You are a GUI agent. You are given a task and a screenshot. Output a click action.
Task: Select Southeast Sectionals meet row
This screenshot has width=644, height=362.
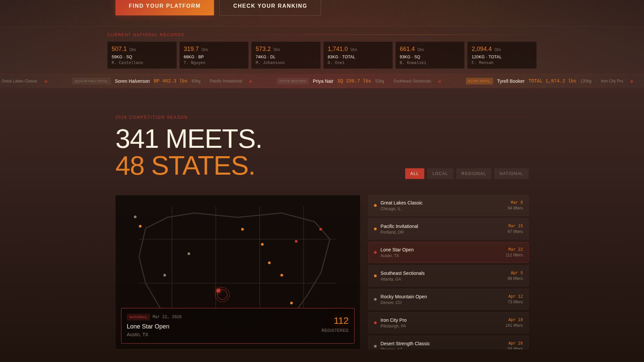[448, 276]
